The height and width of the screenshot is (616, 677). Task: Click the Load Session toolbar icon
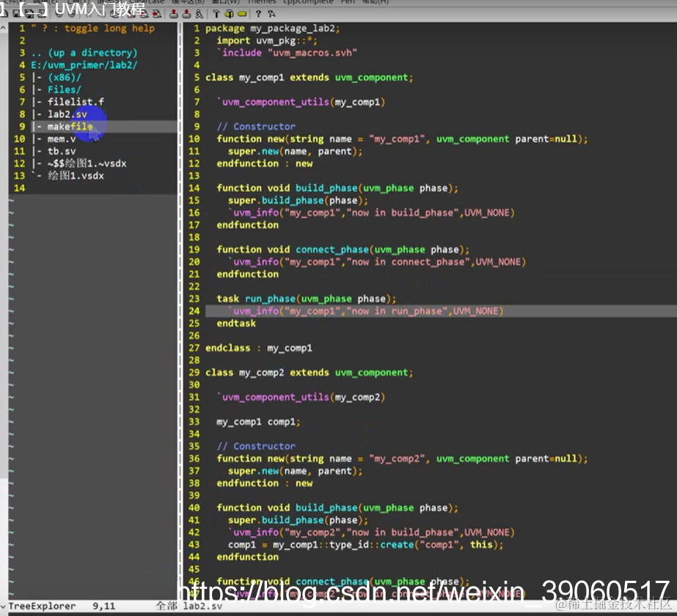(174, 14)
